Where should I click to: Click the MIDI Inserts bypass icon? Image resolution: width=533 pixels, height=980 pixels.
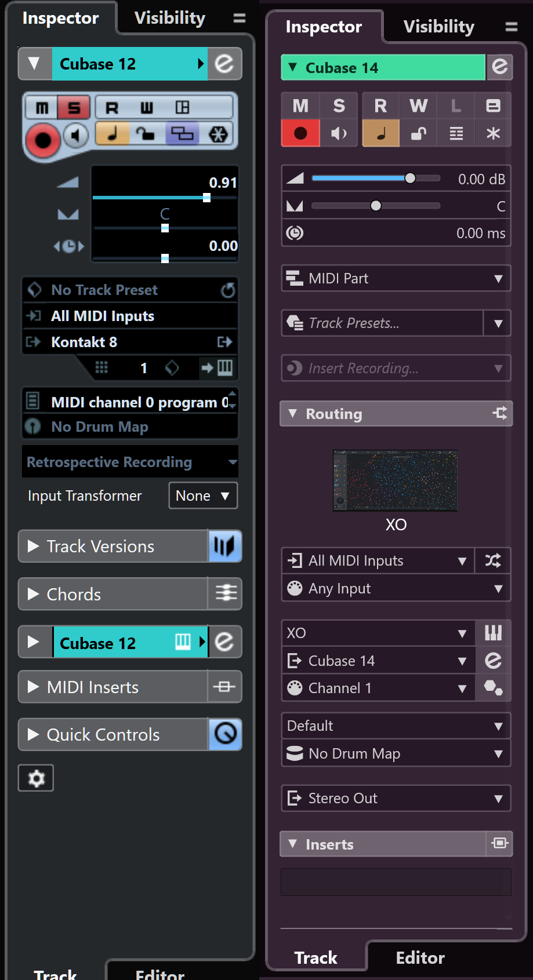tap(224, 687)
